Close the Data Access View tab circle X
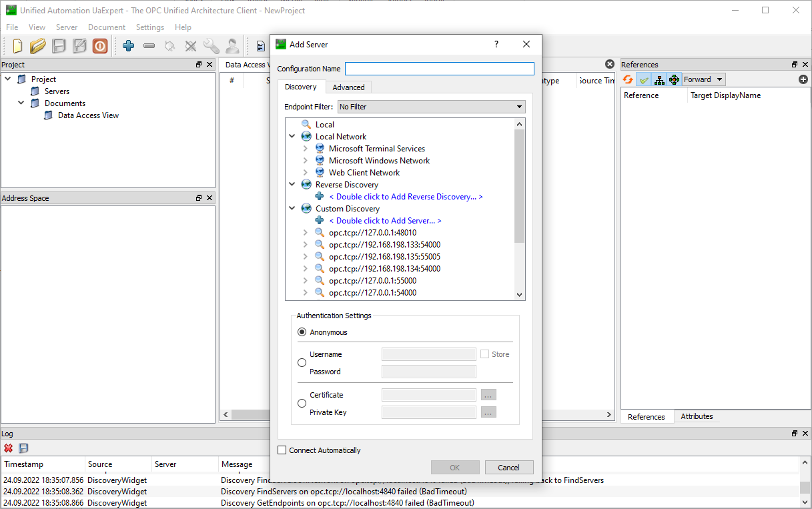 click(609, 64)
